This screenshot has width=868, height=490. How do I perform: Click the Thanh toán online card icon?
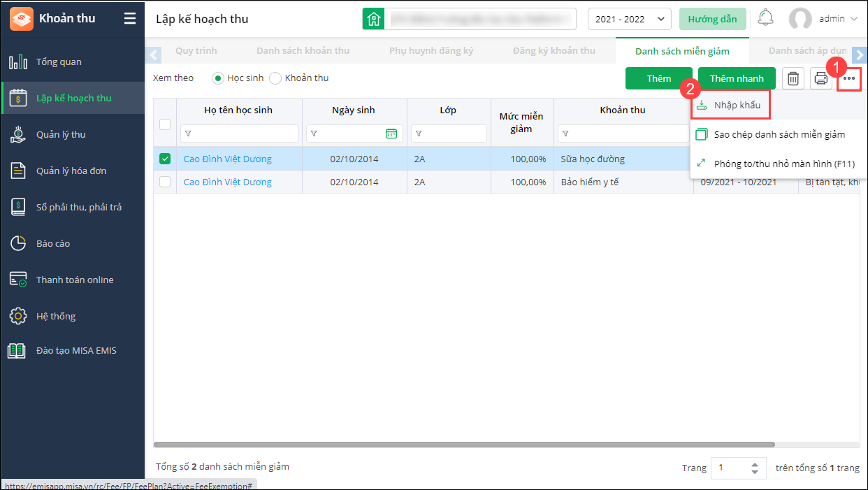pyautogui.click(x=18, y=280)
